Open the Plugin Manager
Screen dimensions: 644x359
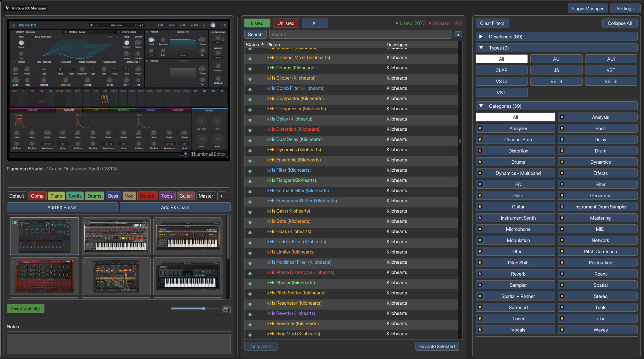pyautogui.click(x=587, y=8)
